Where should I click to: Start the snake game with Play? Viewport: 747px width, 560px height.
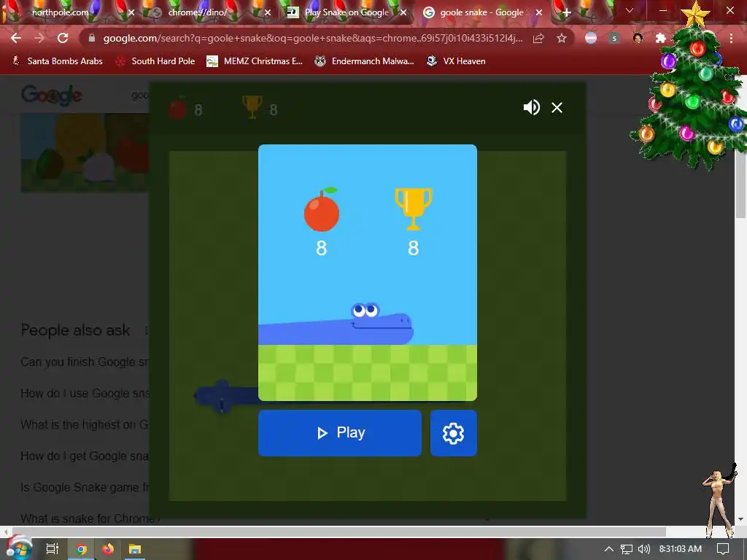340,433
